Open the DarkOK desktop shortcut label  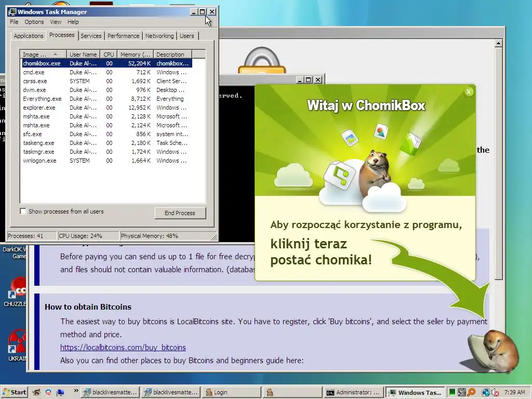click(15, 253)
